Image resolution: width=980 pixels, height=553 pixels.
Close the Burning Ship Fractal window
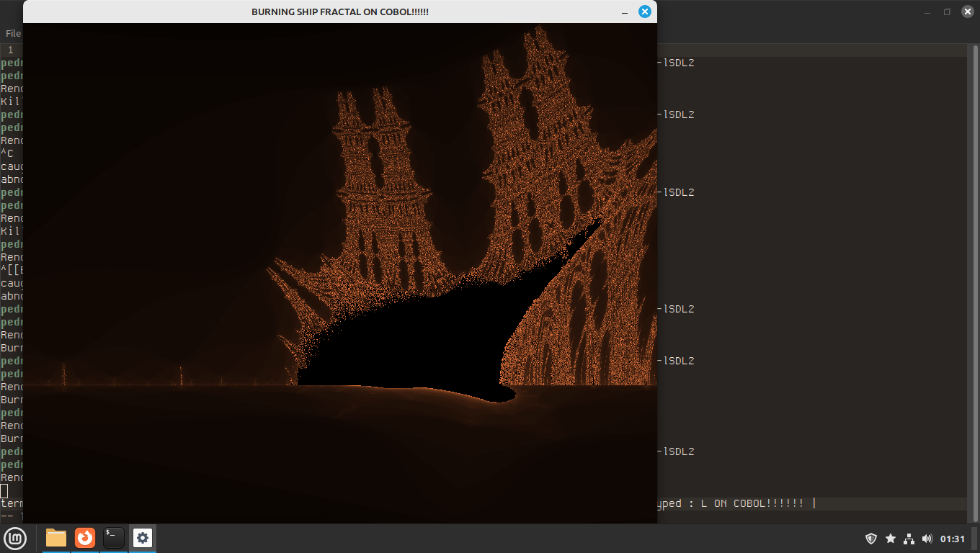pyautogui.click(x=645, y=12)
